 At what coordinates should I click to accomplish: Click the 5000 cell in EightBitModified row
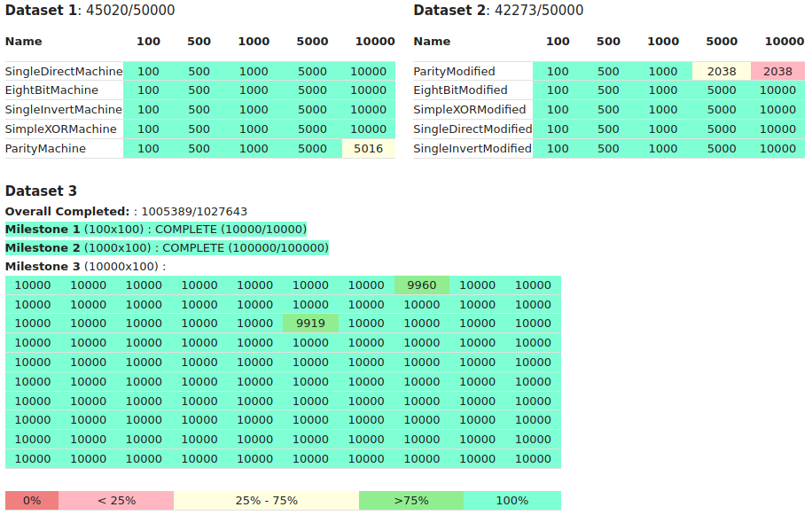click(x=722, y=90)
